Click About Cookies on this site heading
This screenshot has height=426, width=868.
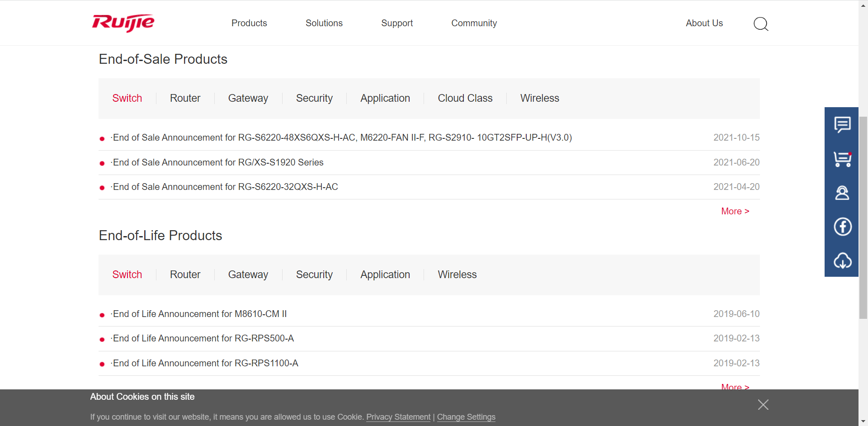tap(142, 397)
